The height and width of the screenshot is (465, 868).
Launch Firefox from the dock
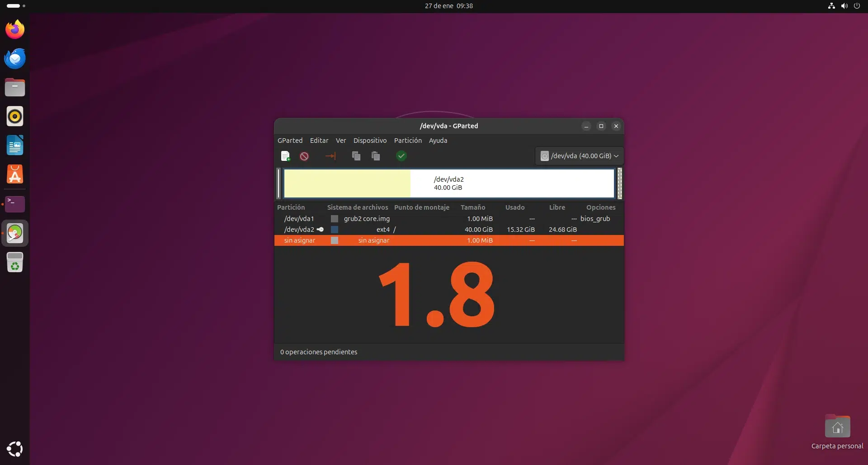pyautogui.click(x=15, y=29)
